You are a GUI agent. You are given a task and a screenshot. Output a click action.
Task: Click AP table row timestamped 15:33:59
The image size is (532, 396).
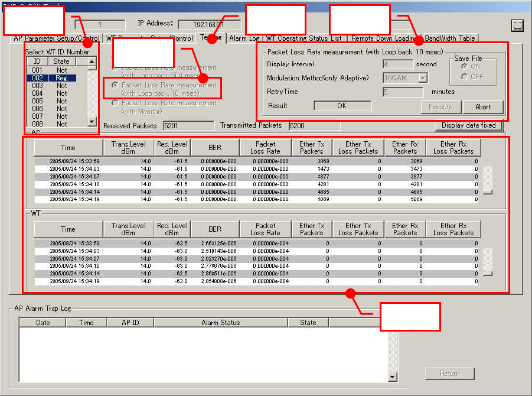click(256, 161)
